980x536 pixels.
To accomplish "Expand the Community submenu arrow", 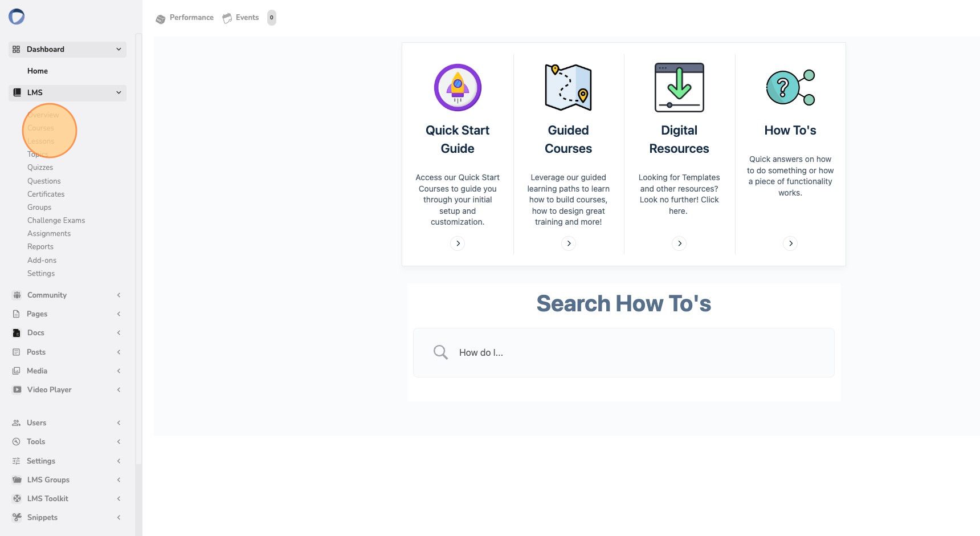I will pos(119,295).
